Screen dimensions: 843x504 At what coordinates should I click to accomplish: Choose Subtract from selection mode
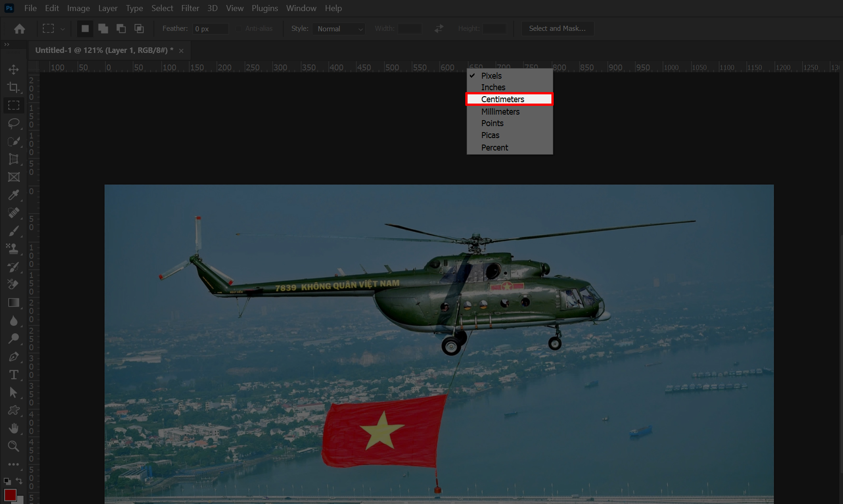pyautogui.click(x=121, y=29)
